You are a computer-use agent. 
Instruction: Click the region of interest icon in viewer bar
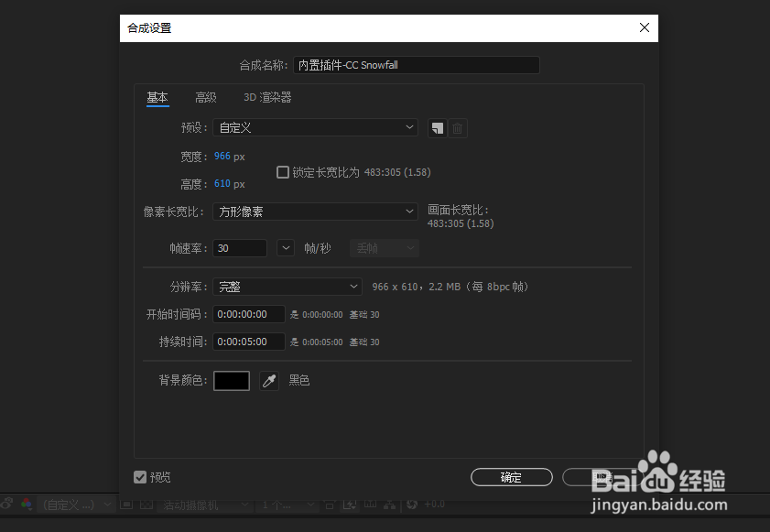126,504
